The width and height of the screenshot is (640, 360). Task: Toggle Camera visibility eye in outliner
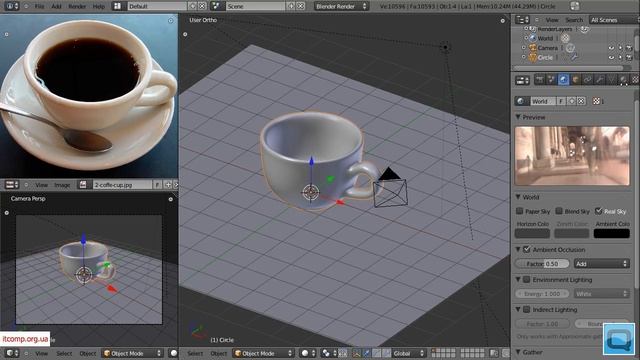611,48
